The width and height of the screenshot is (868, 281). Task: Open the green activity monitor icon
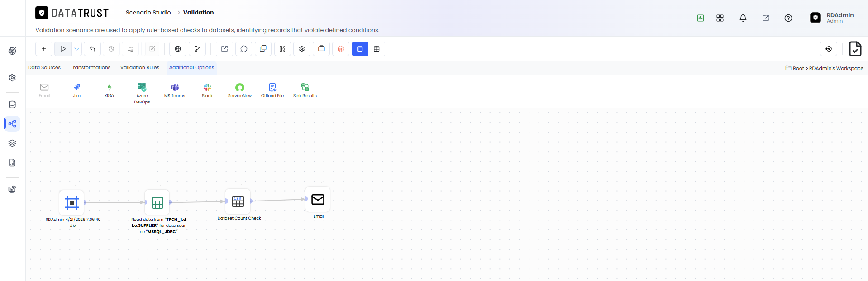(701, 18)
